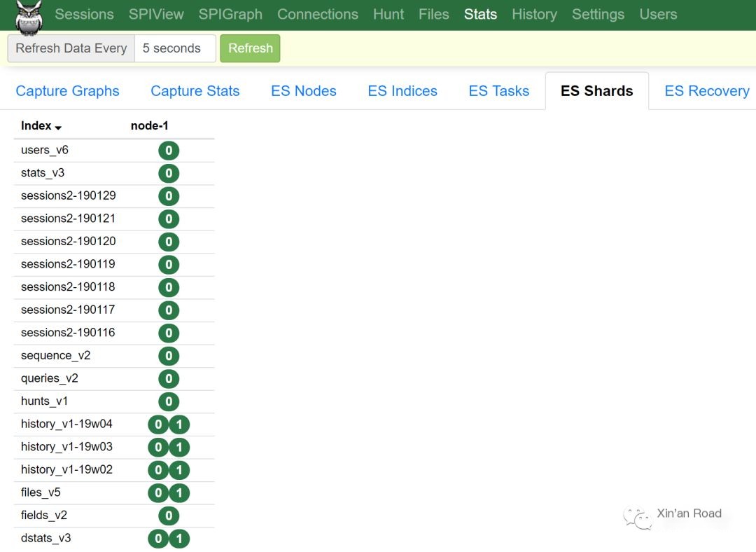Open the ES Nodes tab

point(304,90)
